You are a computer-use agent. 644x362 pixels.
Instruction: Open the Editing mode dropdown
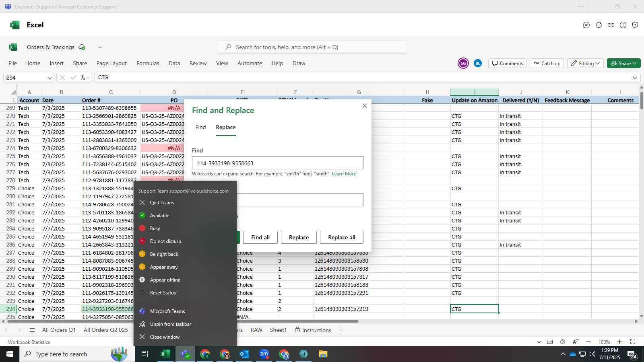tap(586, 63)
